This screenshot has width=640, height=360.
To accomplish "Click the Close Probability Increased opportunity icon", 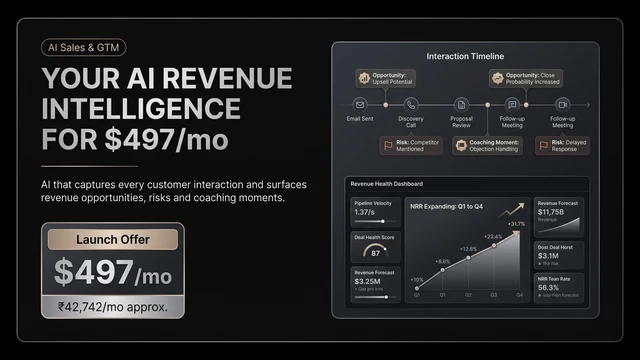I will 497,78.
